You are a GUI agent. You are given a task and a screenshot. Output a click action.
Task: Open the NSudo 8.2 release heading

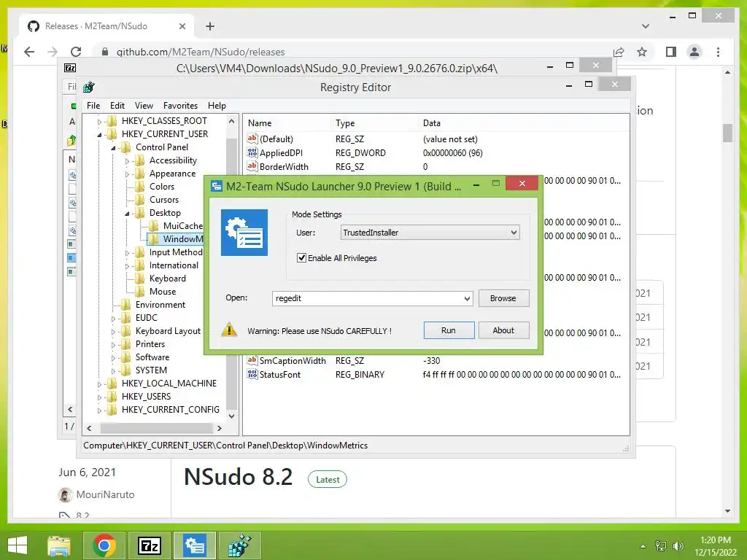239,477
